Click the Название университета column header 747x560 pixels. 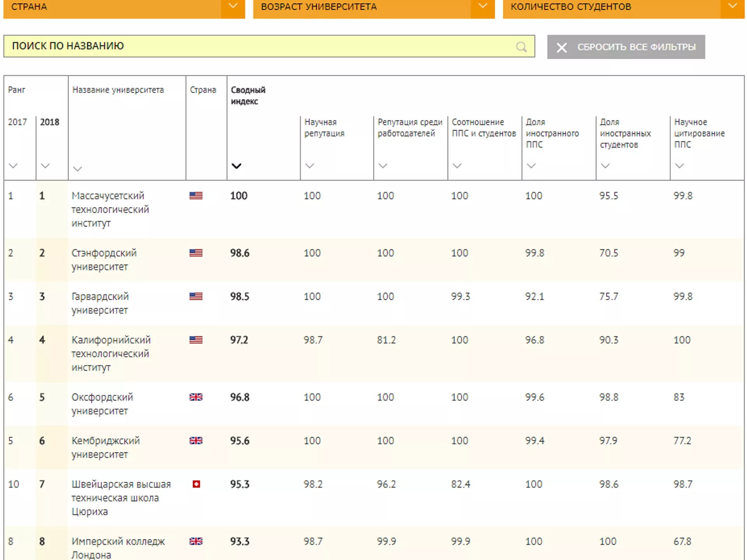[118, 90]
